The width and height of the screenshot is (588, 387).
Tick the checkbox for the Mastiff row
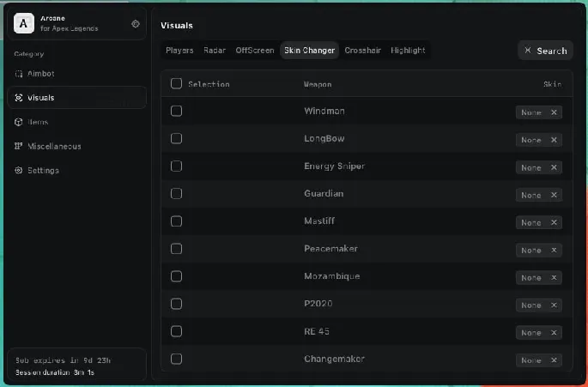177,221
